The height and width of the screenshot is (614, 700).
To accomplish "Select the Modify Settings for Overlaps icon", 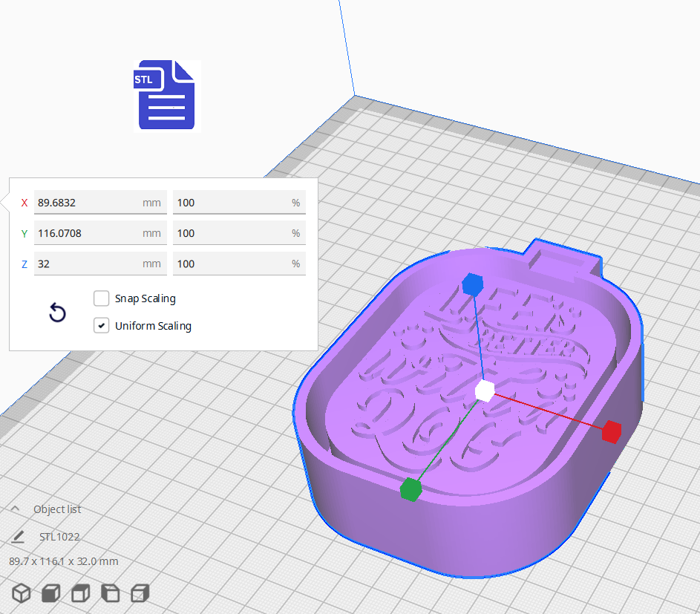I will click(x=80, y=593).
